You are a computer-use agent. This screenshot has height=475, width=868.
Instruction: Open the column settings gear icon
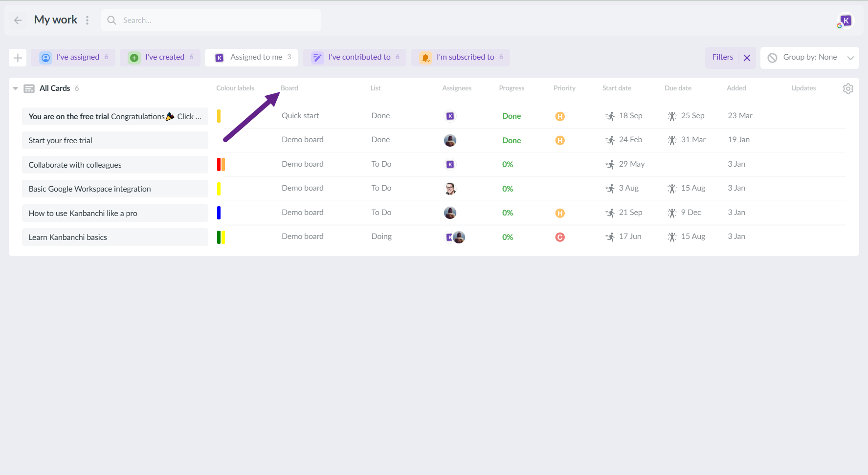pos(848,88)
